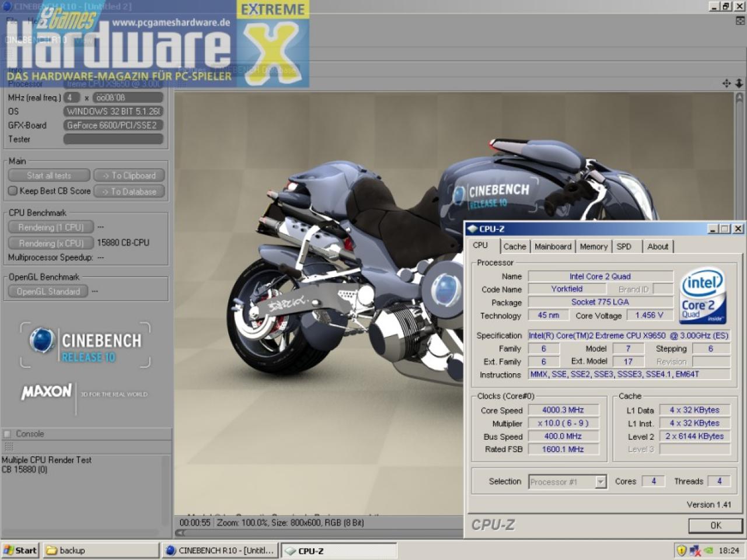The width and height of the screenshot is (747, 560).
Task: Click the MAXON logo in the sidebar
Action: [46, 392]
